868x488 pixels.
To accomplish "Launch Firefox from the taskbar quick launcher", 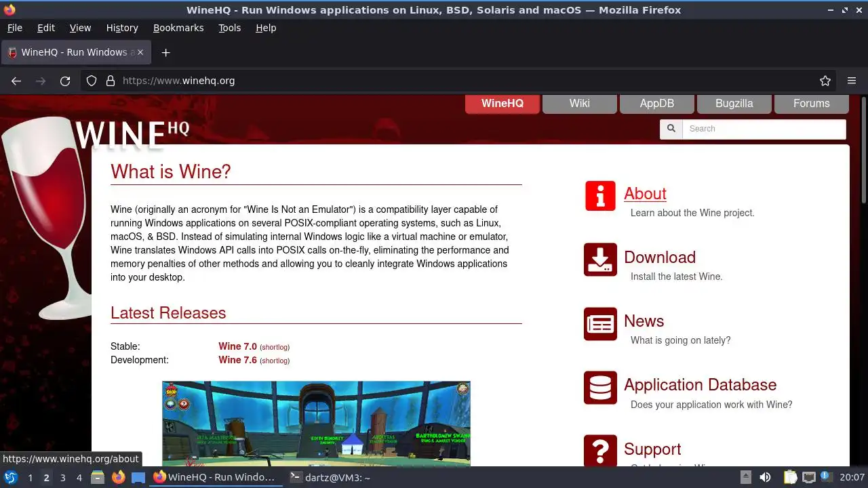I will click(118, 477).
